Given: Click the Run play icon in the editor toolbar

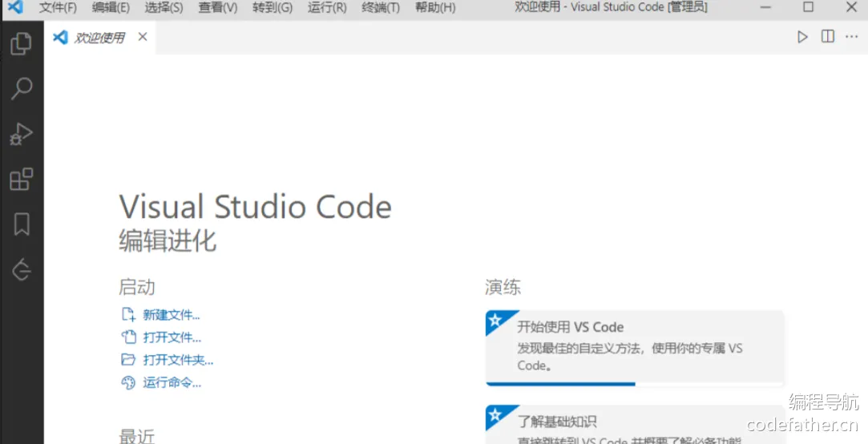Looking at the screenshot, I should pos(802,37).
